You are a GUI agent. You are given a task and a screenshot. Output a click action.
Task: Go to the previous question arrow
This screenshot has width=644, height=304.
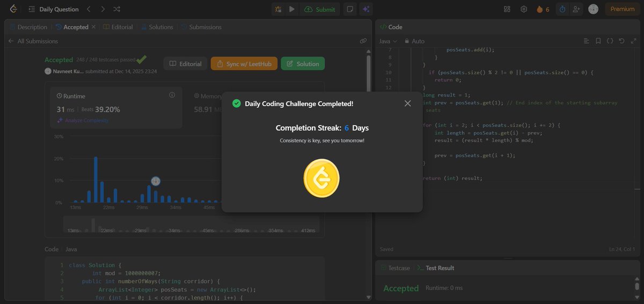pyautogui.click(x=89, y=9)
